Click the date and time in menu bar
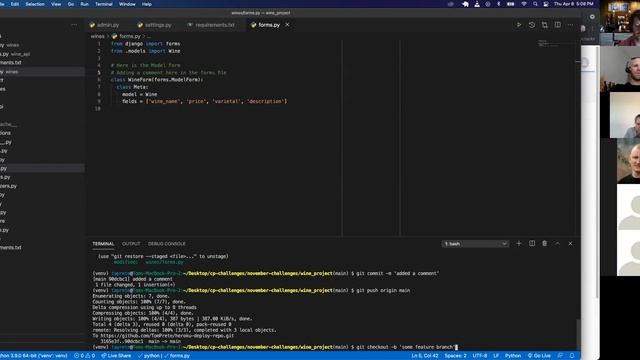640x360 pixels. point(574,4)
